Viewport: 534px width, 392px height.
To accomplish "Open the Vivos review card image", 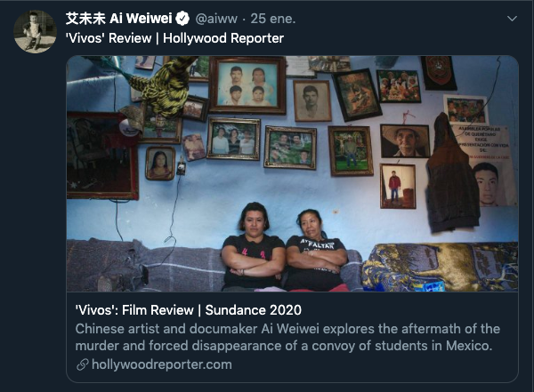I will (292, 173).
